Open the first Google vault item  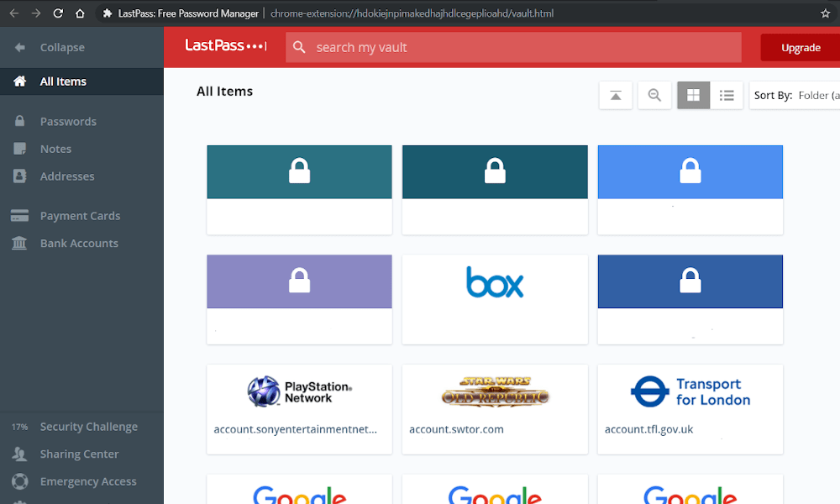(x=300, y=489)
